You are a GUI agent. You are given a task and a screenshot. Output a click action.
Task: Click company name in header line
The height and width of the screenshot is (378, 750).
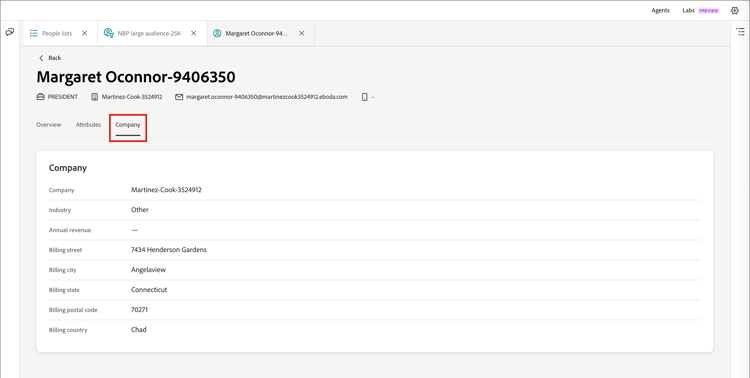[x=132, y=97]
